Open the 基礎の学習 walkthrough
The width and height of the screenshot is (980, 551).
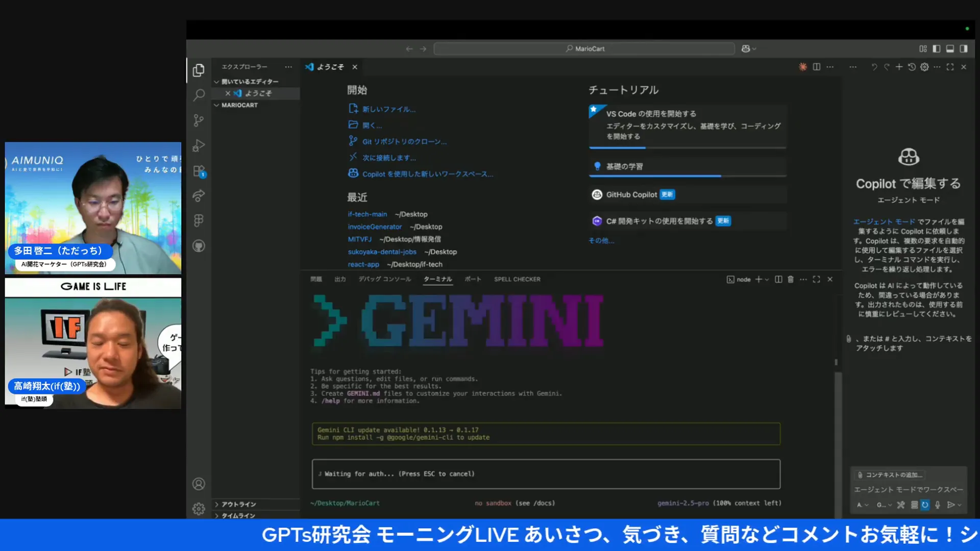(687, 166)
